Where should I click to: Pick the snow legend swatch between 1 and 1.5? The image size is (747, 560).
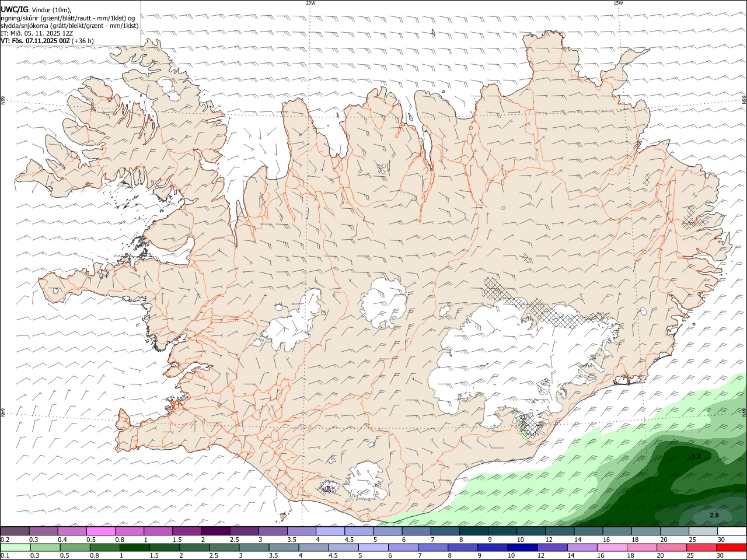(x=158, y=531)
